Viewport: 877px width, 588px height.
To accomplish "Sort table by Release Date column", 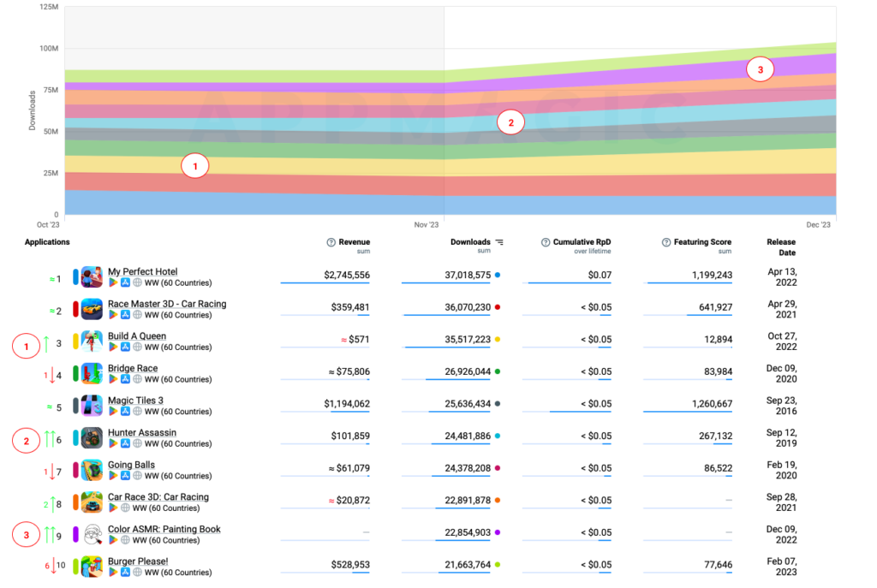I will (x=780, y=247).
